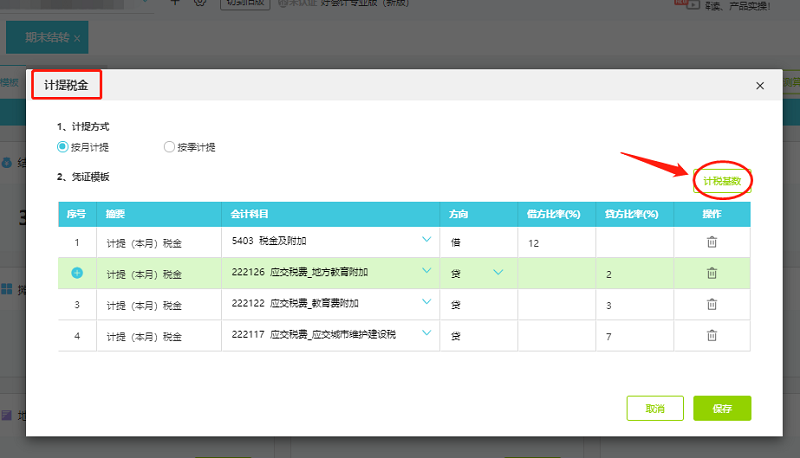This screenshot has width=800, height=458.
Task: Click summary cell in row 4
Action: point(159,336)
